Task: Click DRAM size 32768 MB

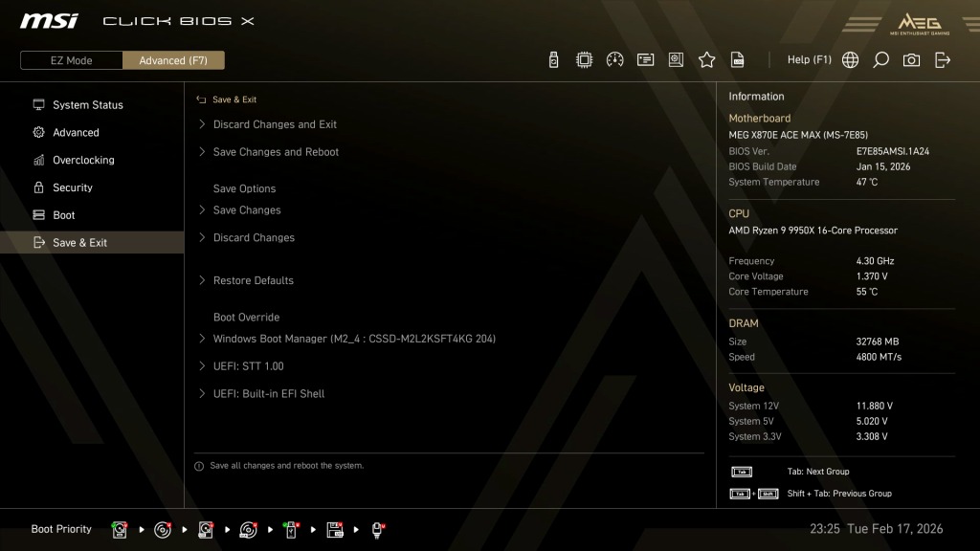Action: [878, 342]
